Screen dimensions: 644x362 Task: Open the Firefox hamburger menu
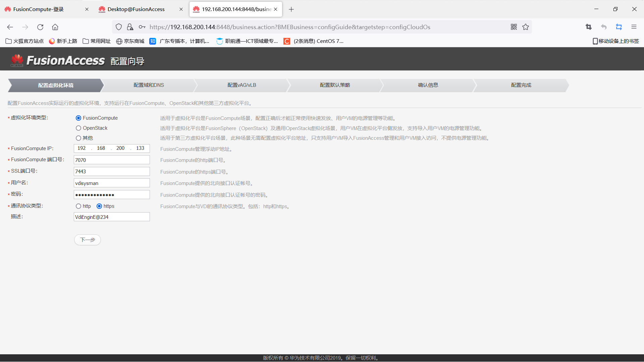coord(634,27)
